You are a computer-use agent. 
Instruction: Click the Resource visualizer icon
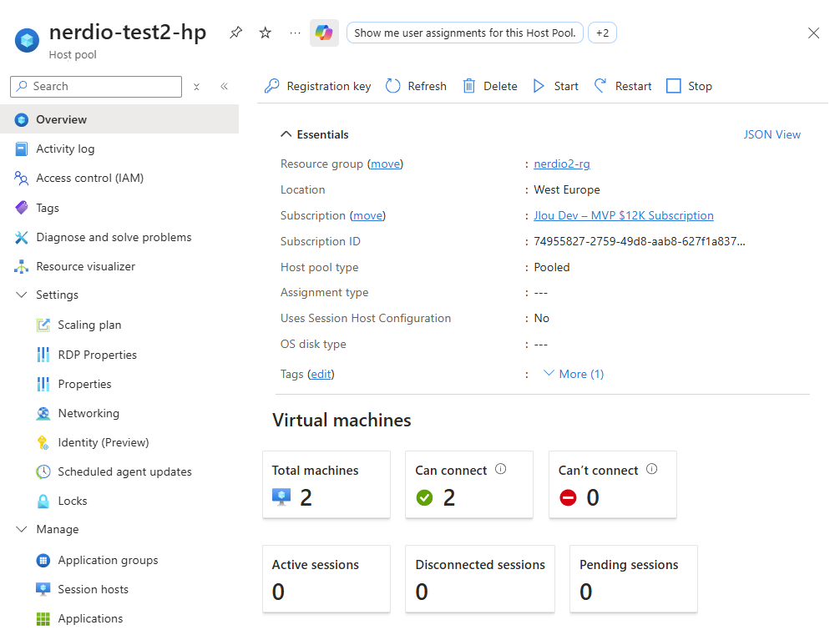coord(22,266)
